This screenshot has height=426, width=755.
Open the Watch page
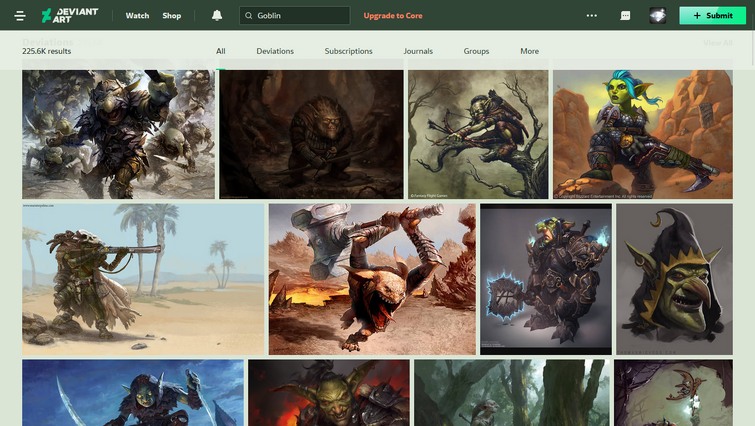(x=137, y=15)
